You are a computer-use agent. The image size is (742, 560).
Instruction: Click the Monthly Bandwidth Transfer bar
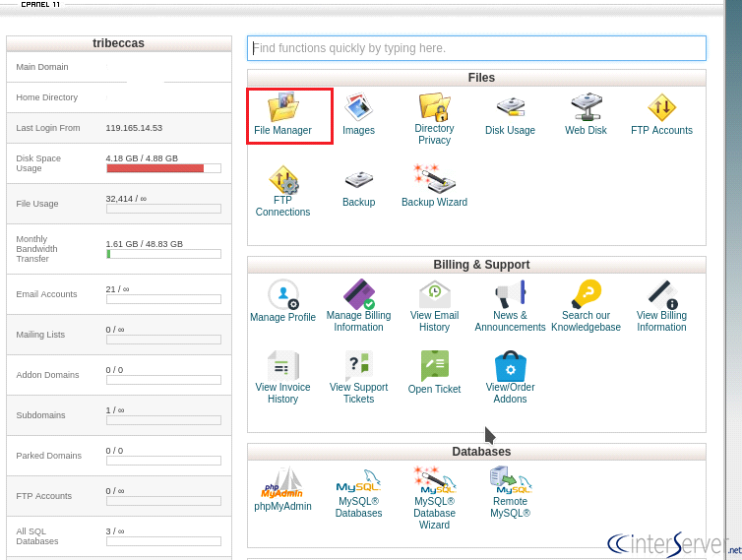point(163,254)
